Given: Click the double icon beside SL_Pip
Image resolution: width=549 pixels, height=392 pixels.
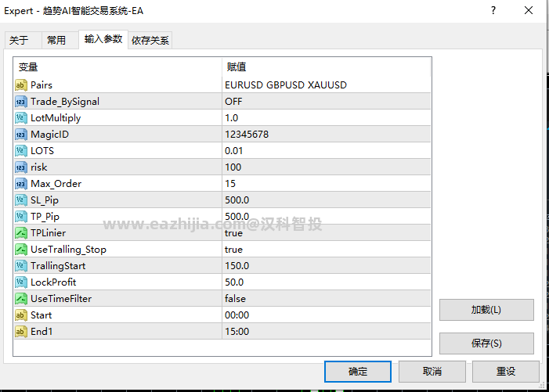Looking at the screenshot, I should click(21, 200).
